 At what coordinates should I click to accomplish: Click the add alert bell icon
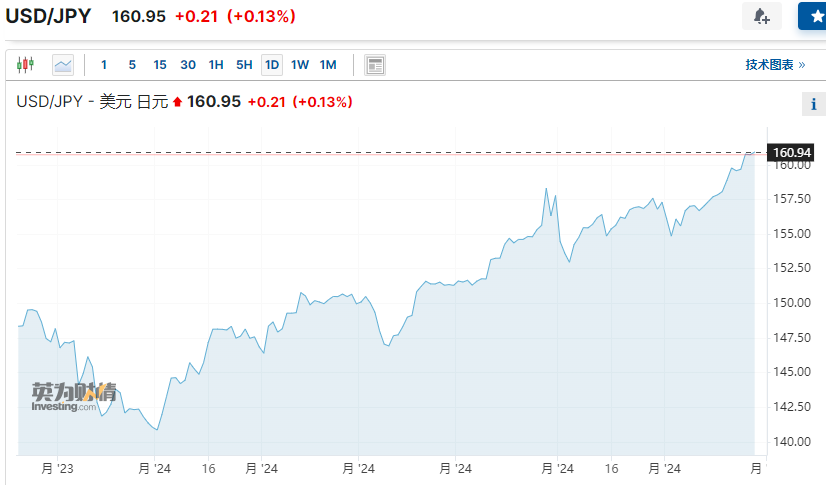click(x=761, y=16)
